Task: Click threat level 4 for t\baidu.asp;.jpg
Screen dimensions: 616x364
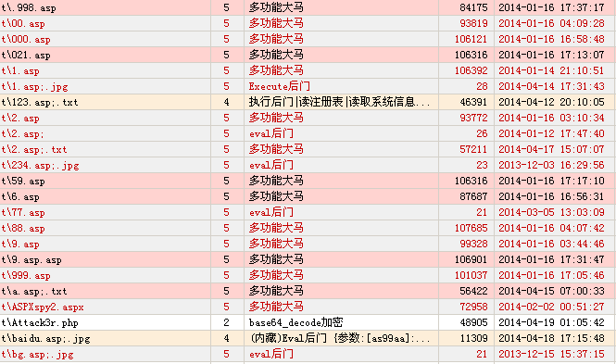Action: coord(226,338)
